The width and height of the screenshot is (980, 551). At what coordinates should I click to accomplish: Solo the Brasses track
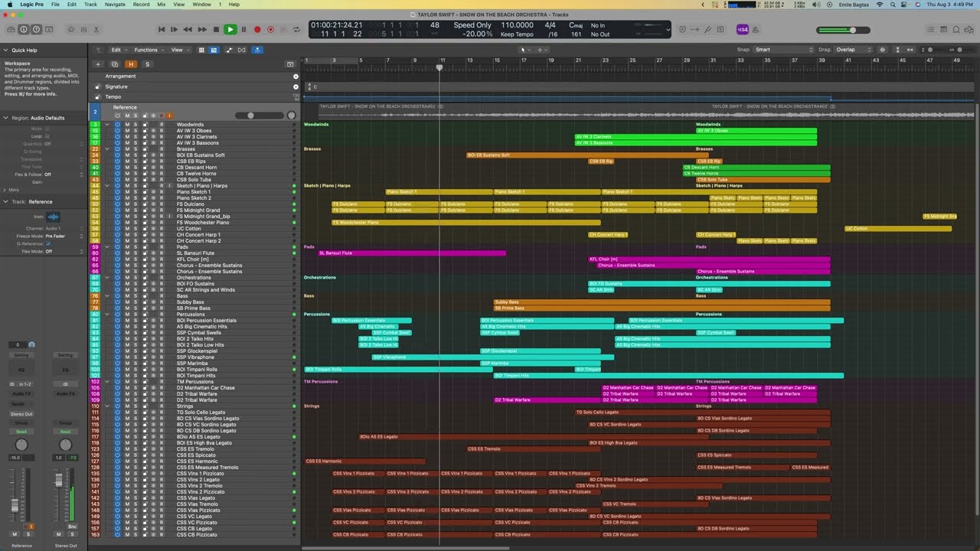pyautogui.click(x=136, y=149)
